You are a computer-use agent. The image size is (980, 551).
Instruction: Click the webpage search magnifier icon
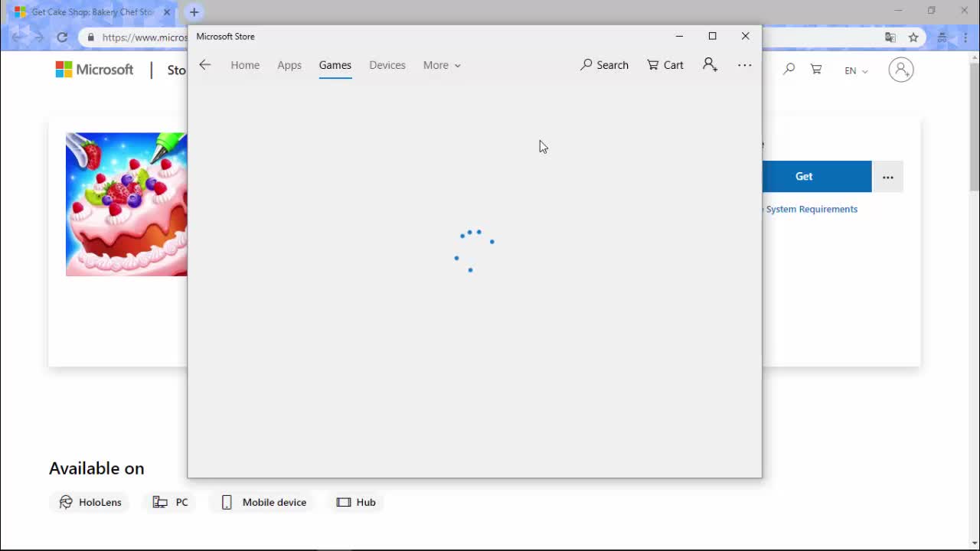(x=789, y=70)
